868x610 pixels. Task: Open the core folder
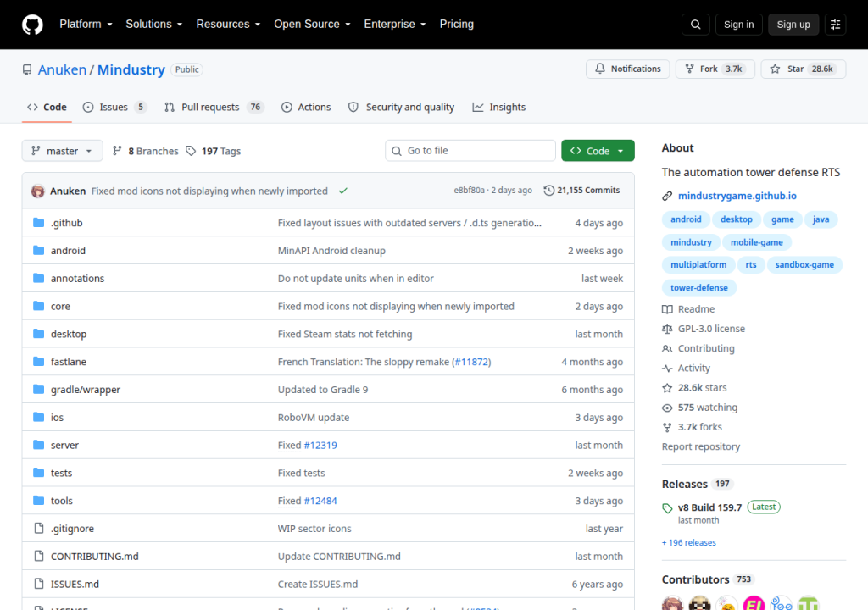[60, 306]
